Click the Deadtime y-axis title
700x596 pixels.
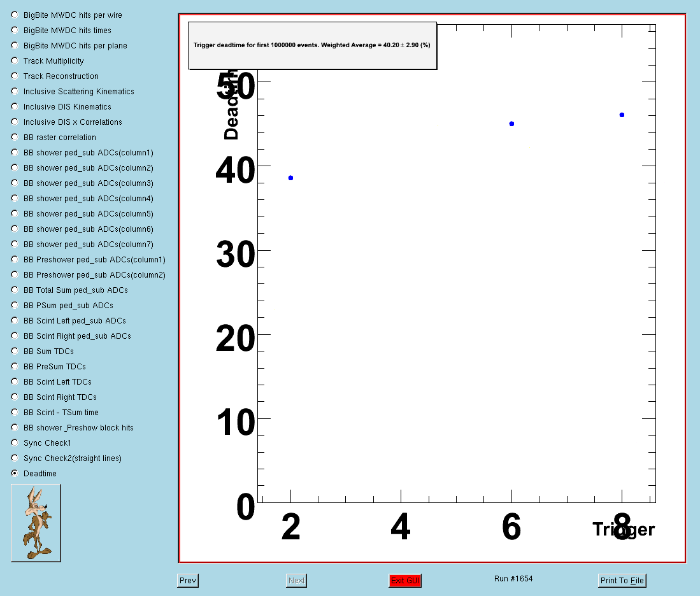click(231, 104)
